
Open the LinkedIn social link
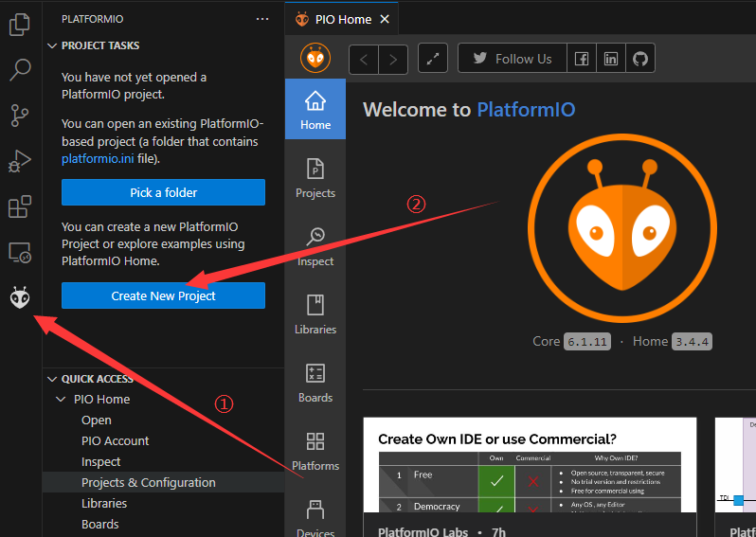pos(611,59)
